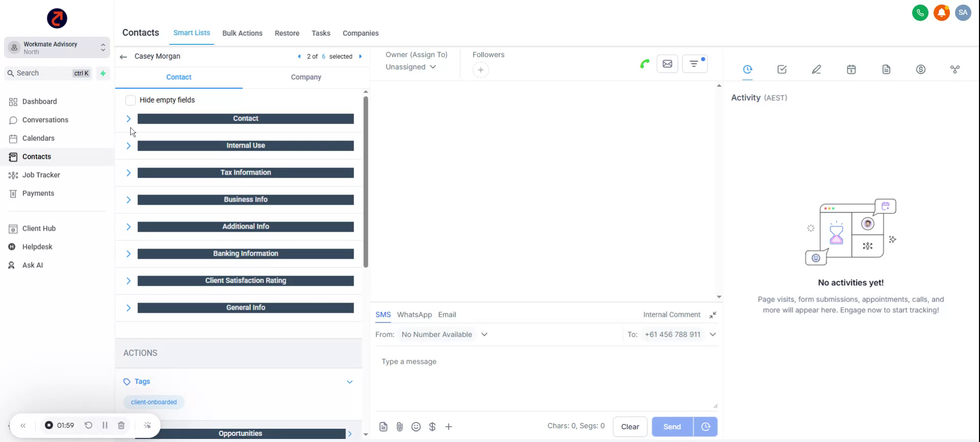Pause the screen recording control
This screenshot has width=980, height=442.
tap(105, 425)
